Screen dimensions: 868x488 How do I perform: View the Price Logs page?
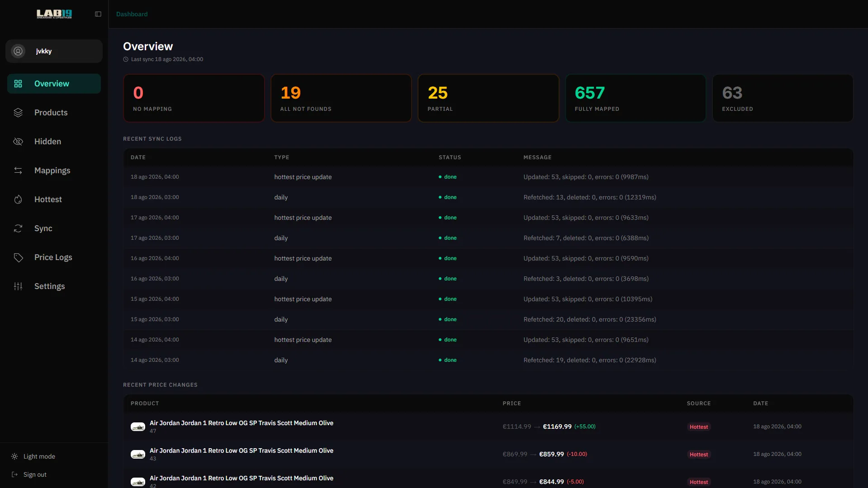[54, 257]
